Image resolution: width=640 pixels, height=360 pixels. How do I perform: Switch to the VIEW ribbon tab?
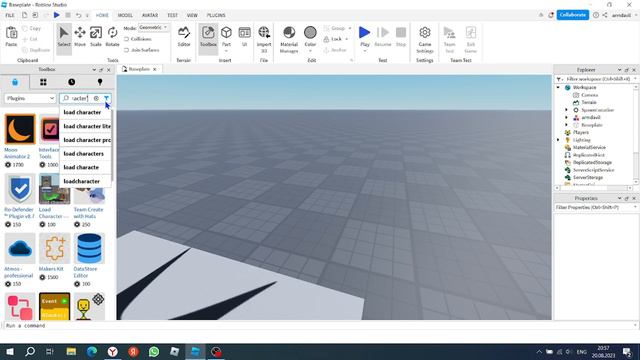192,15
